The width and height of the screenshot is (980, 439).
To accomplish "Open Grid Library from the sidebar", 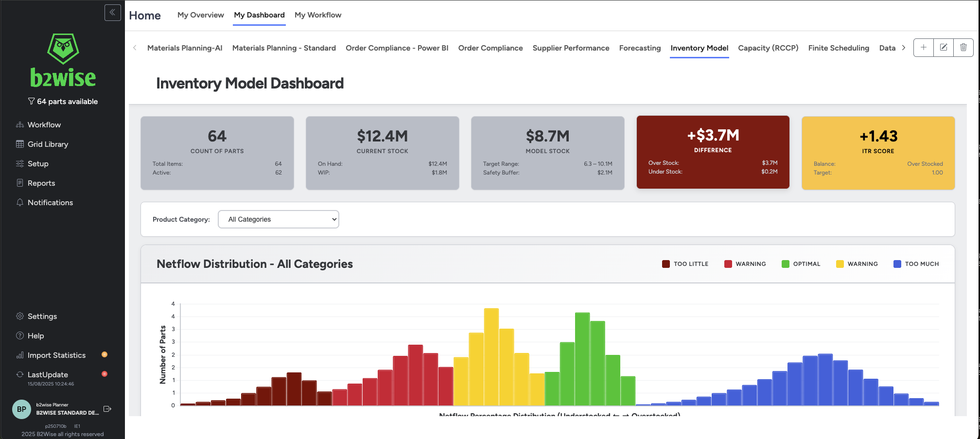I will (x=48, y=144).
